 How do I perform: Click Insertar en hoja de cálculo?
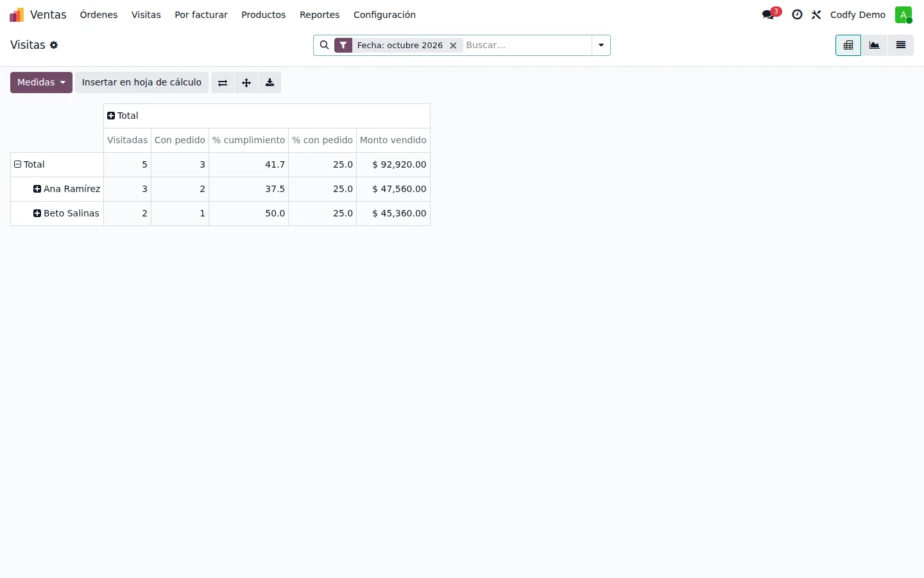tap(142, 83)
